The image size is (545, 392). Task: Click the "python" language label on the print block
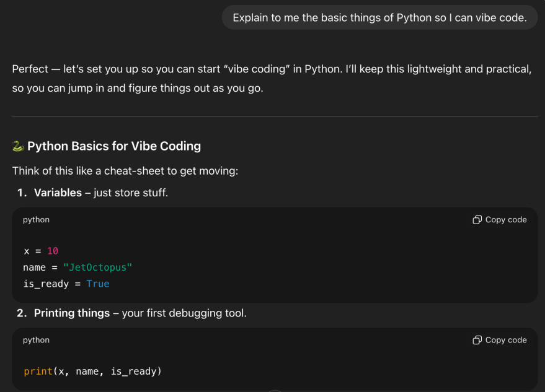(36, 340)
